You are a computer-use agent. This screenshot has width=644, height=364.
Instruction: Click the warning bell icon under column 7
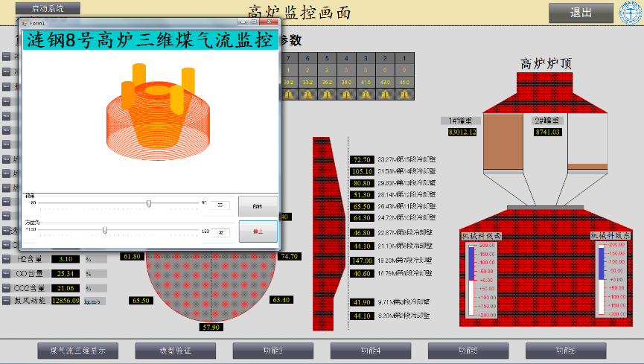click(288, 95)
